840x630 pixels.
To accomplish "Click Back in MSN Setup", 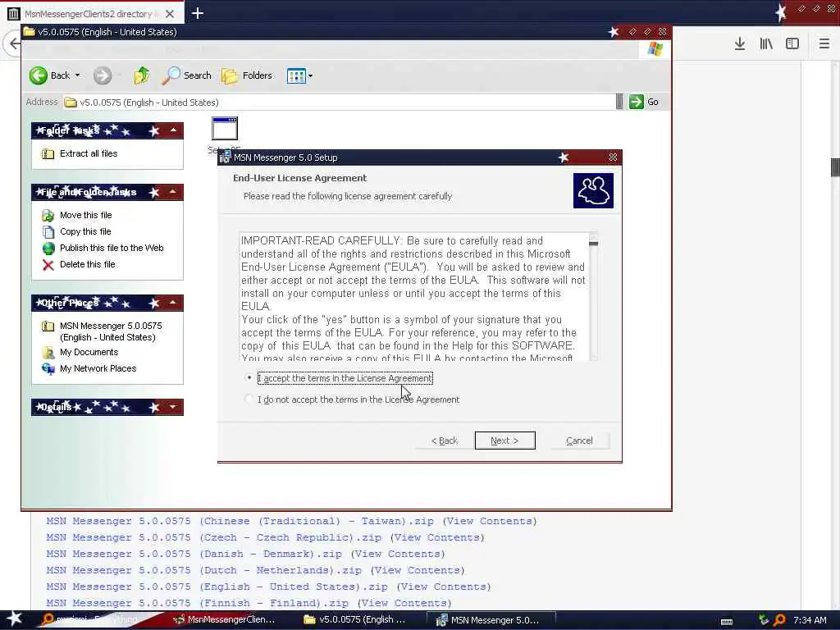I will 444,441.
